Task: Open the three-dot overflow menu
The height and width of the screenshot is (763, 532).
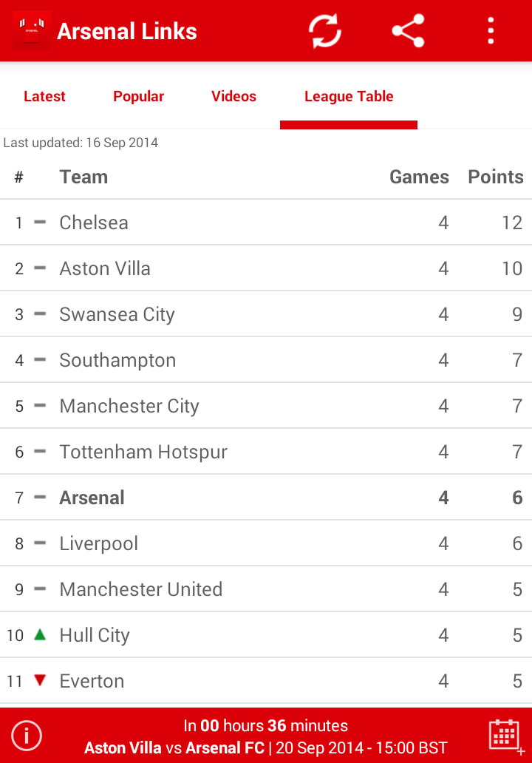Action: pos(491,31)
